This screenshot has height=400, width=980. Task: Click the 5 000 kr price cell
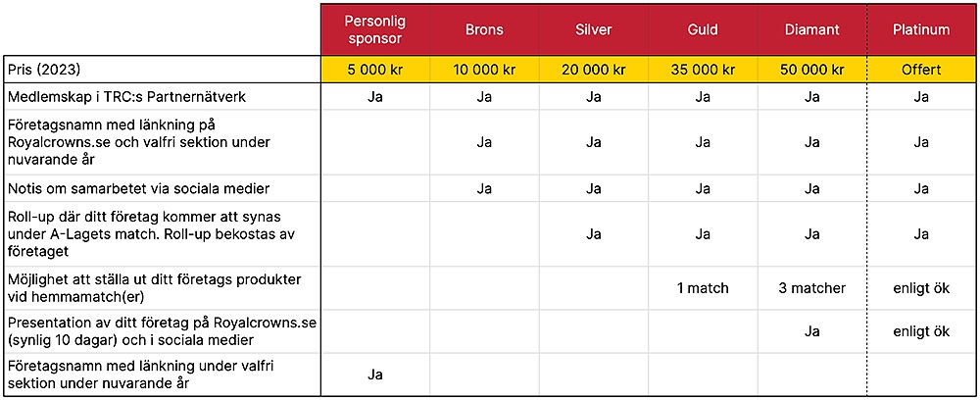[375, 70]
